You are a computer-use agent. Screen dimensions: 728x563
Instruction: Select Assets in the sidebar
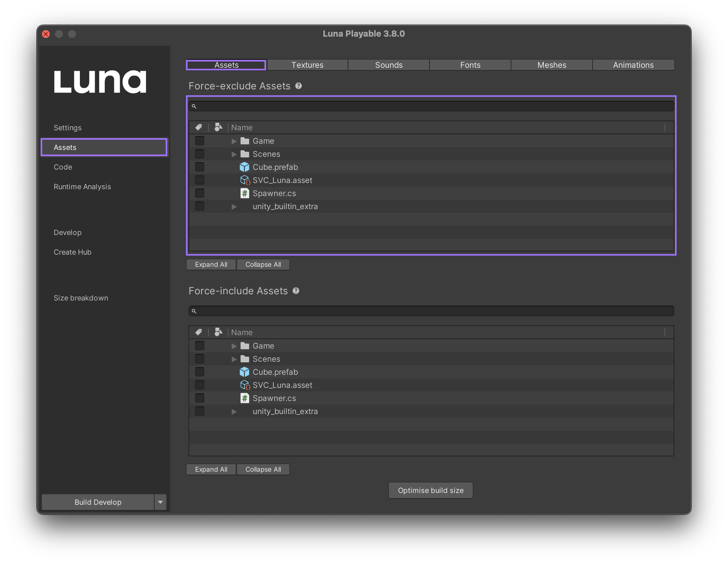click(104, 147)
